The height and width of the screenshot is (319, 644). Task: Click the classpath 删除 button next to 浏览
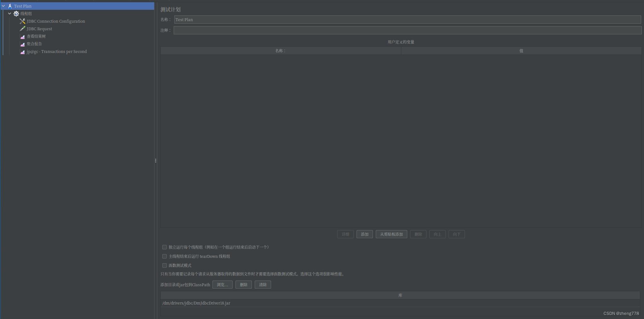click(244, 285)
